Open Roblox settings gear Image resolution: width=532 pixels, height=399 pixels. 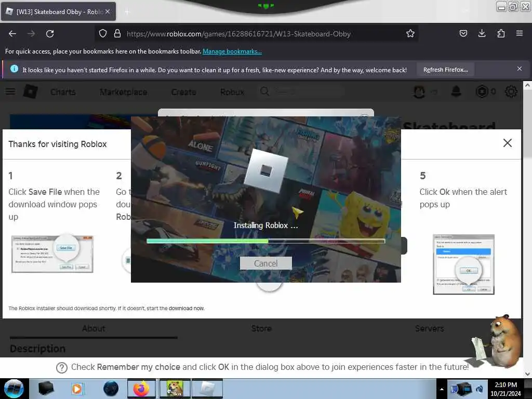coord(511,91)
